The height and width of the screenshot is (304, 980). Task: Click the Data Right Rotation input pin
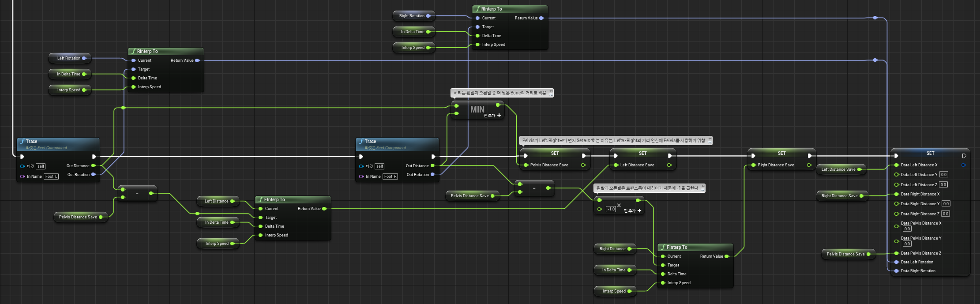pyautogui.click(x=897, y=271)
